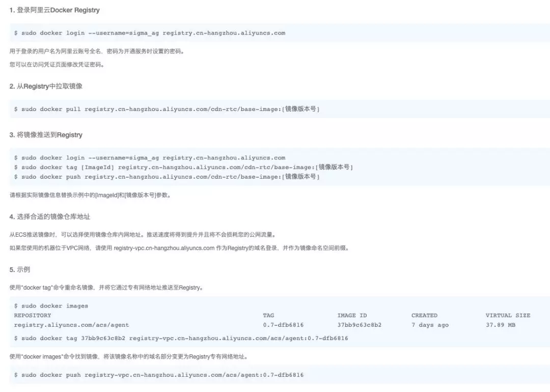Click text '您可以在访问凭证页面修改凭证密码'
Image resolution: width=550 pixels, height=392 pixels.
pyautogui.click(x=55, y=65)
